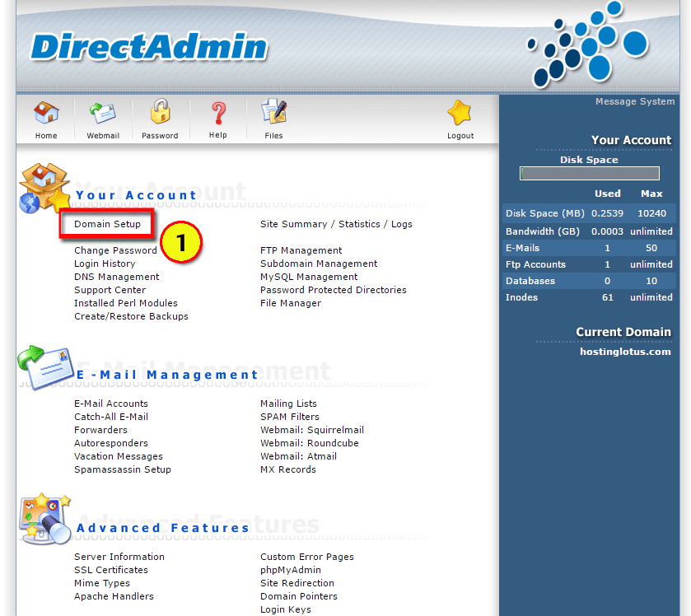Open Mime Types
Screen dimensions: 691x616
(102, 583)
